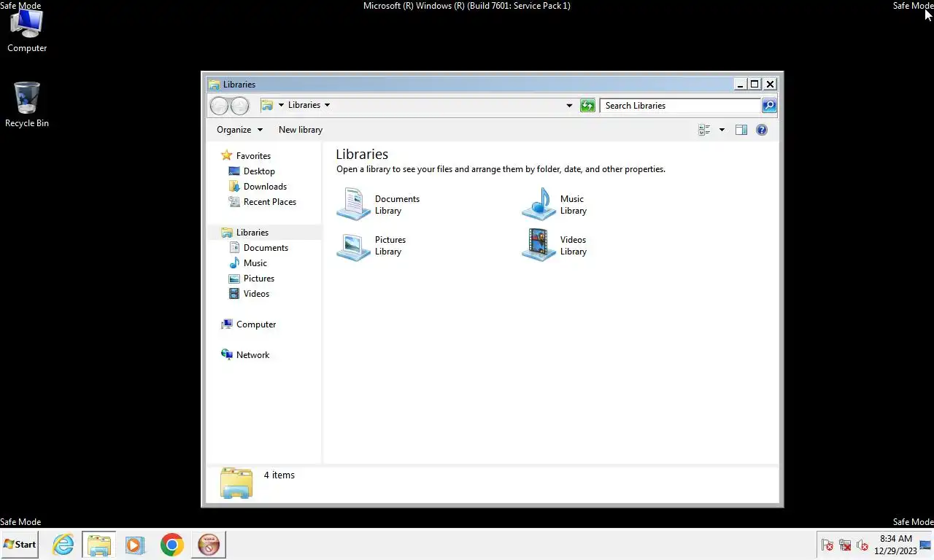Click the green Refresh button beside address bar
This screenshot has height=560, width=934.
pos(587,106)
